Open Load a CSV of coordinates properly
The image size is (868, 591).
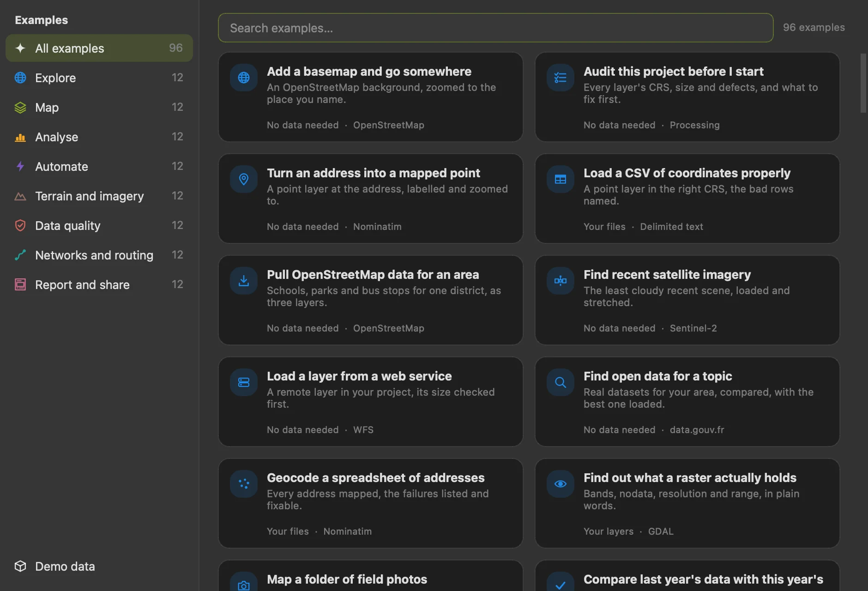pos(687,199)
